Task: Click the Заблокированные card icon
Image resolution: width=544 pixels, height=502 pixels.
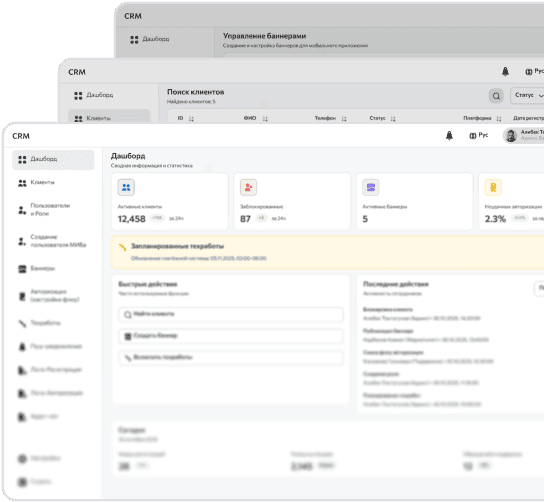Action: pos(248,187)
